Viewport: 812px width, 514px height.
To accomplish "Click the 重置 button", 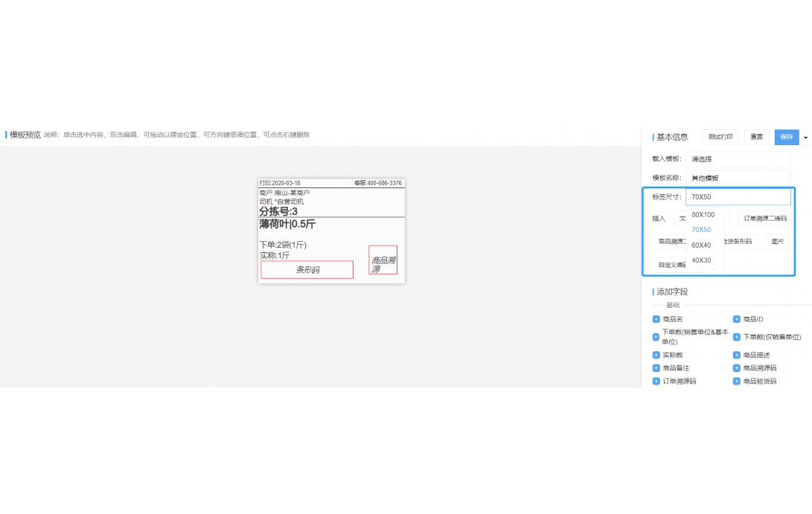I will coord(757,137).
